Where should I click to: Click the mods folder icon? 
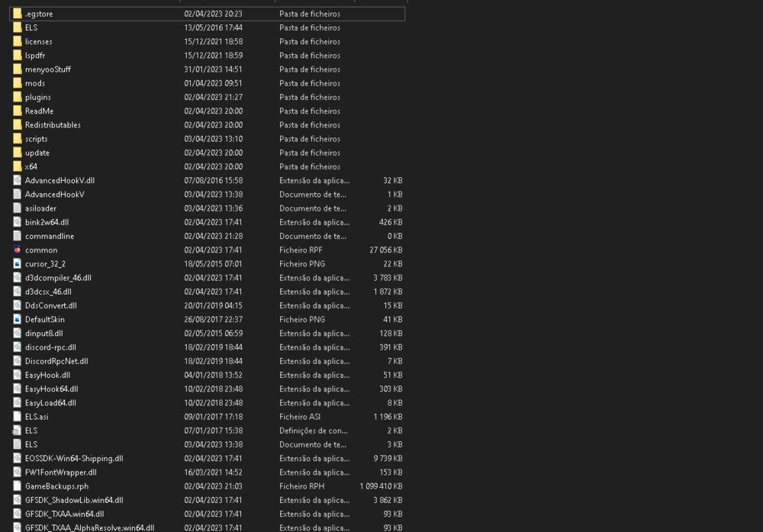point(17,83)
